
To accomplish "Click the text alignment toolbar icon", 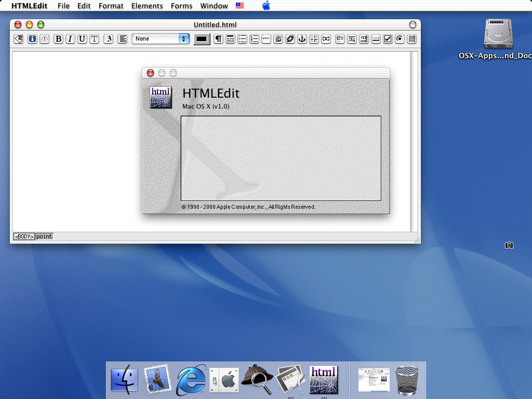I will [123, 39].
